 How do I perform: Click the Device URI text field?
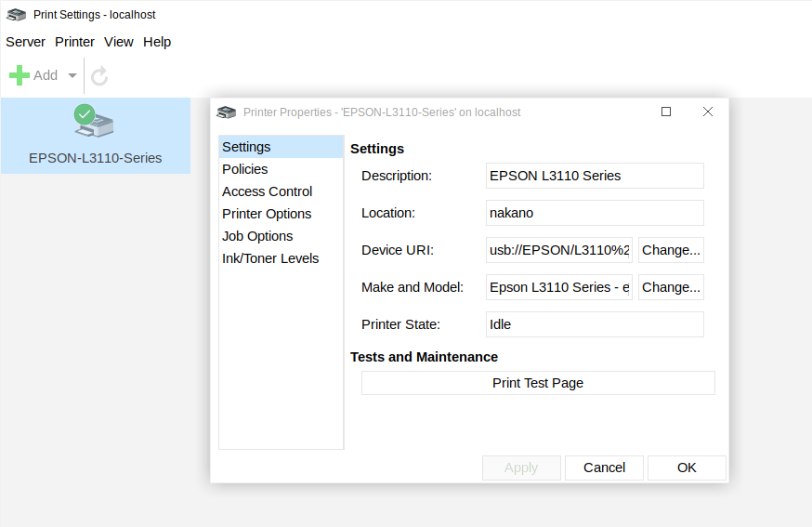pos(558,250)
